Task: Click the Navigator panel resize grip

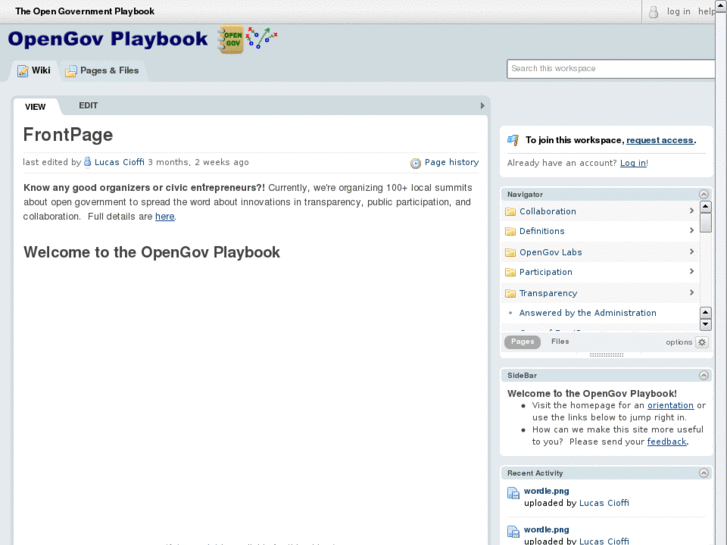Action: point(606,355)
